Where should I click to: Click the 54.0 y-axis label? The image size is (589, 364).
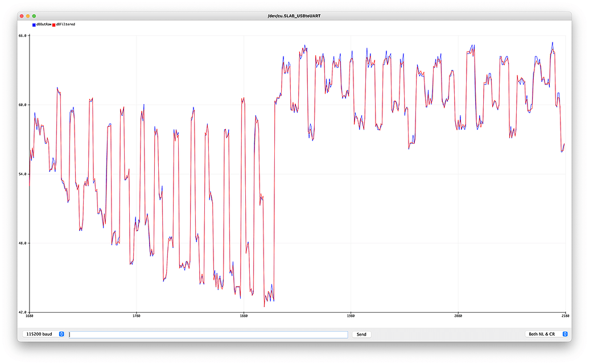[23, 174]
